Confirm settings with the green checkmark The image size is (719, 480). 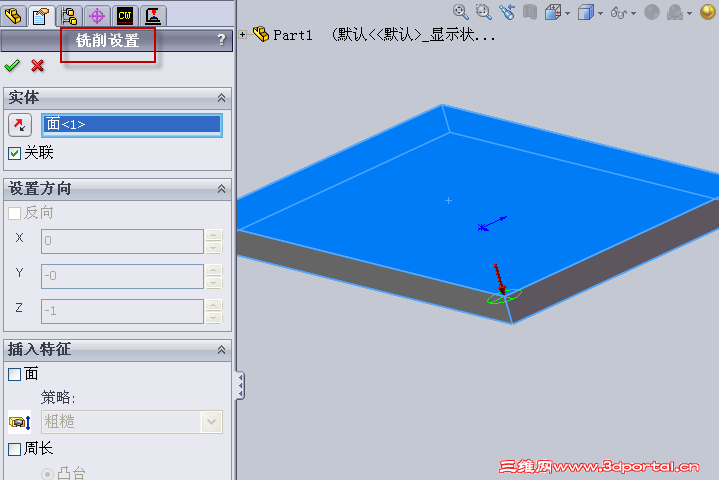[x=12, y=66]
